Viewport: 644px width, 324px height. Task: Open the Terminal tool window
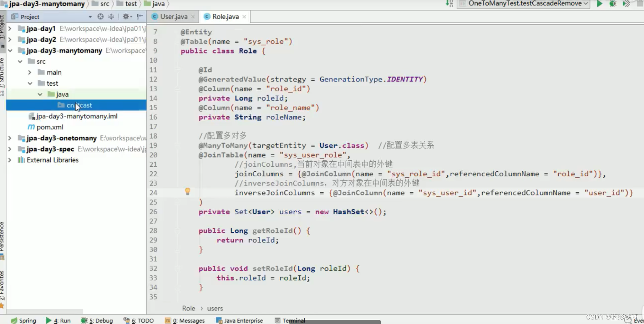290,321
